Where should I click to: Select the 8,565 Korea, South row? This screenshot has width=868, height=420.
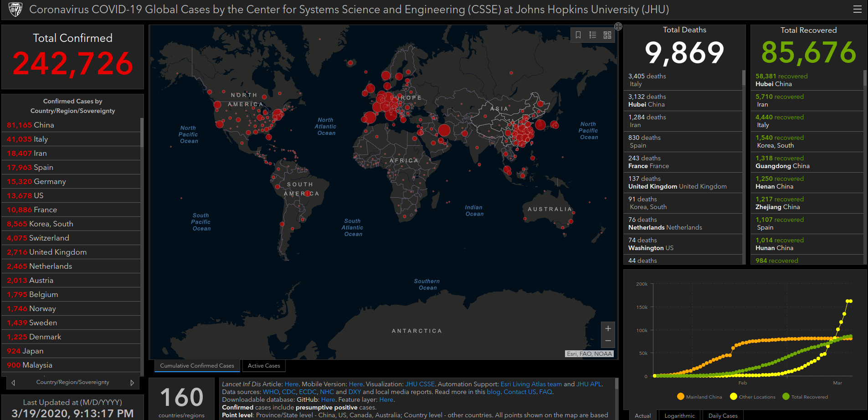71,224
